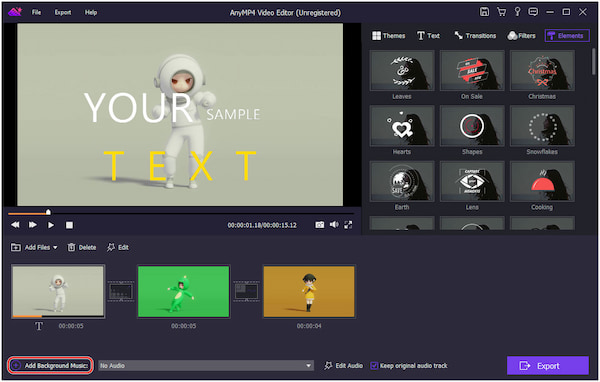
Task: Take a snapshot with the camera icon
Action: [x=320, y=225]
